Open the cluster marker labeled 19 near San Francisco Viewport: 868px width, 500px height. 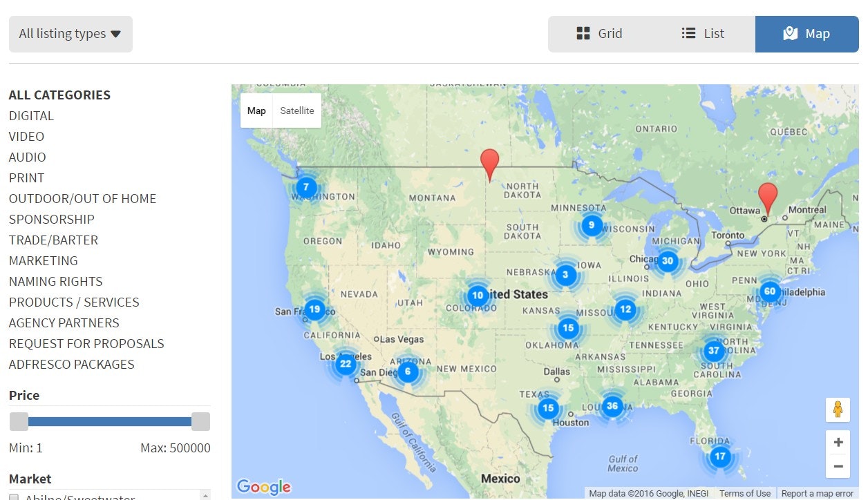click(314, 309)
